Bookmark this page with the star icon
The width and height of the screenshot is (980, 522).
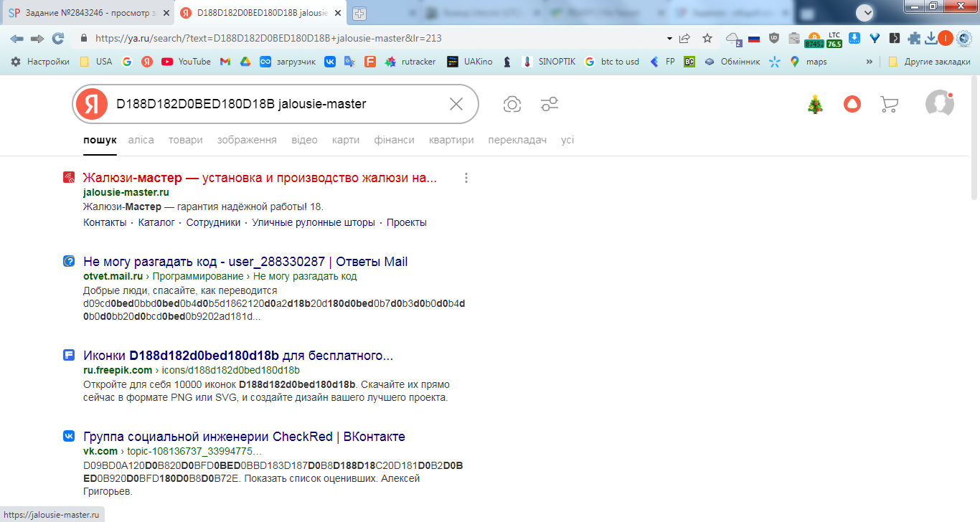(x=707, y=39)
